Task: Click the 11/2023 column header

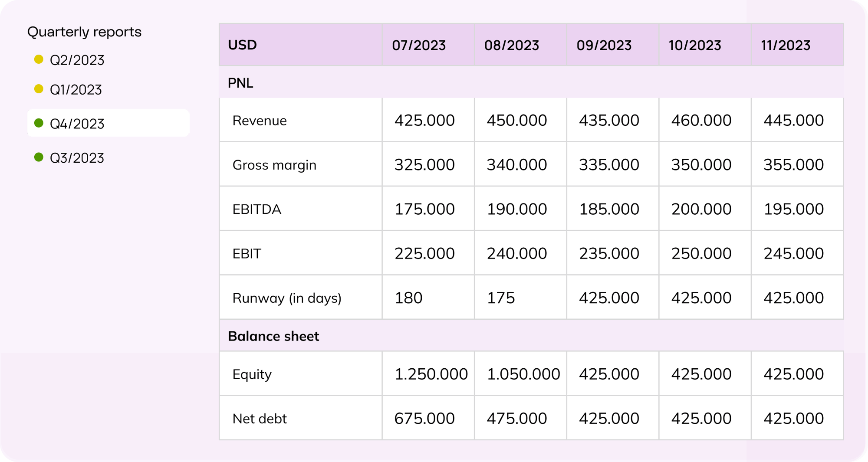Action: pos(786,45)
